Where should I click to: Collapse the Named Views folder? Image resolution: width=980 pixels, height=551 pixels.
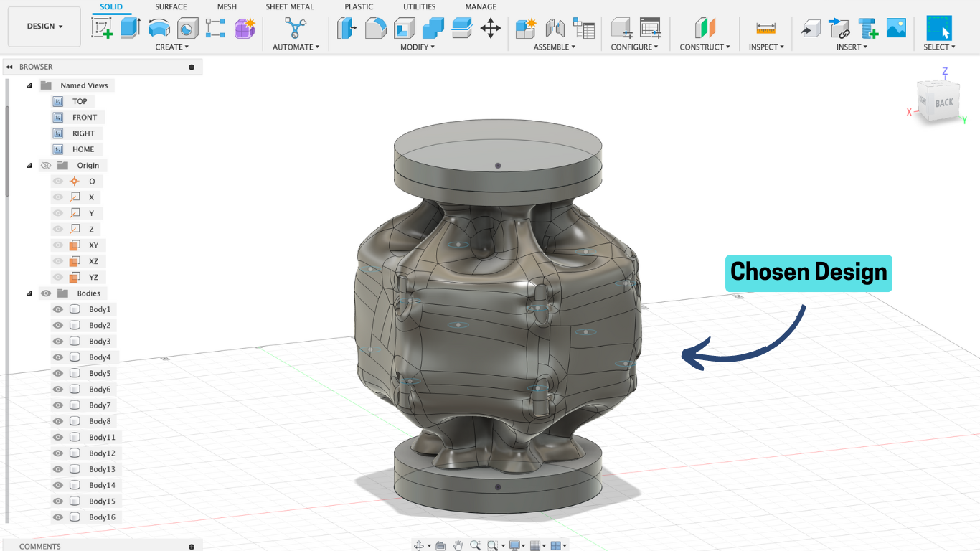tap(29, 85)
